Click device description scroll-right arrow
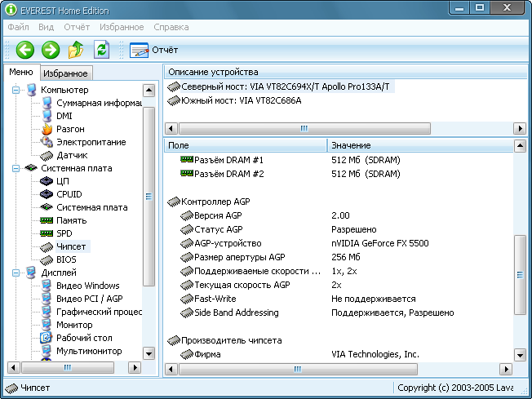This screenshot has width=532, height=399. (520, 129)
